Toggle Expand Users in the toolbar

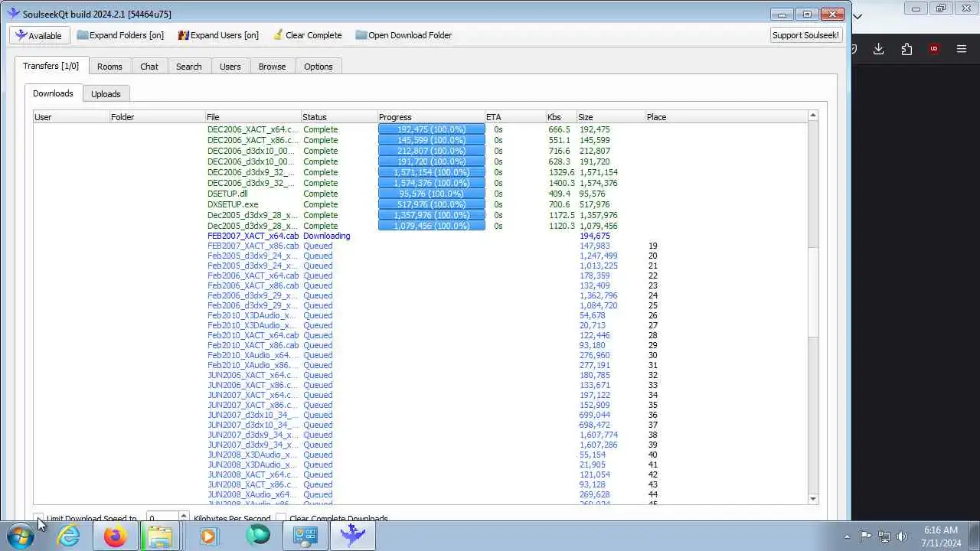coord(218,35)
